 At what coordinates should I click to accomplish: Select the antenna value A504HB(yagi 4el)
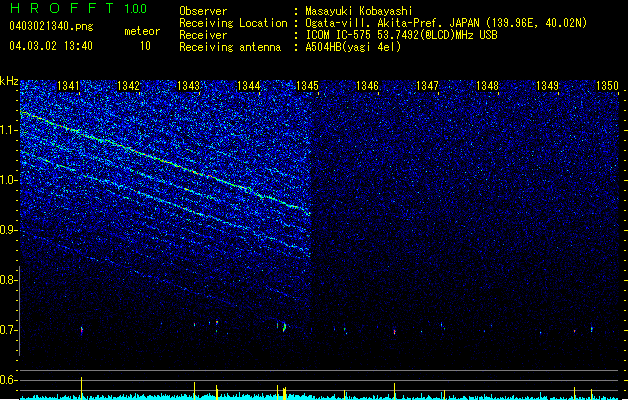click(353, 47)
